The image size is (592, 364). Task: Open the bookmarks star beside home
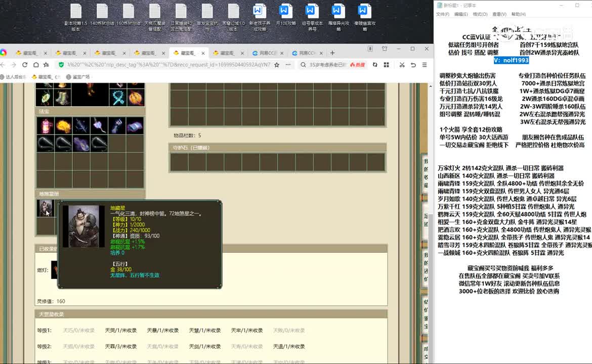click(x=46, y=65)
